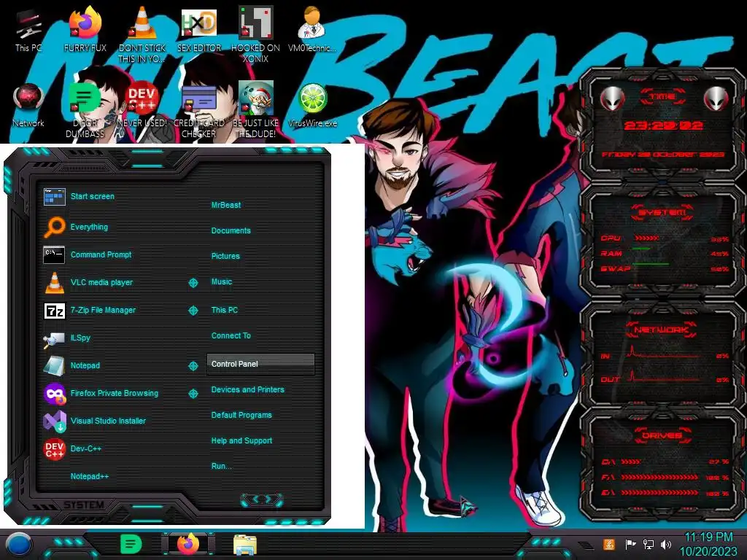
Task: Open Notepad++ in start menu
Action: click(x=90, y=476)
